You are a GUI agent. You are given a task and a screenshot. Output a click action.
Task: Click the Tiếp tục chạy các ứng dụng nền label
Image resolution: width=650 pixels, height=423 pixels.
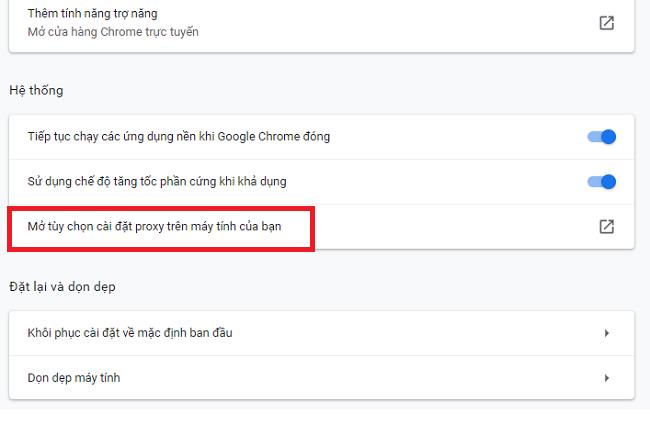click(178, 136)
